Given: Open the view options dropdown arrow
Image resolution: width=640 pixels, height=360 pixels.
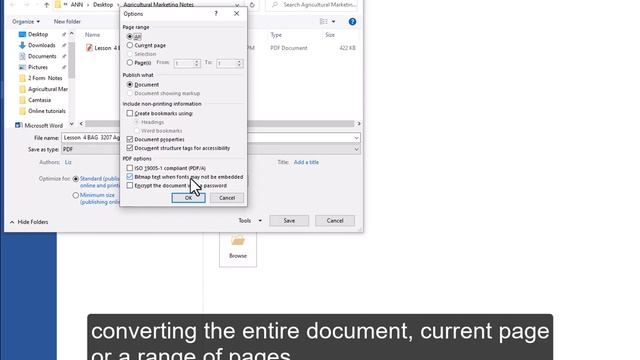Looking at the screenshot, I should pos(333,22).
